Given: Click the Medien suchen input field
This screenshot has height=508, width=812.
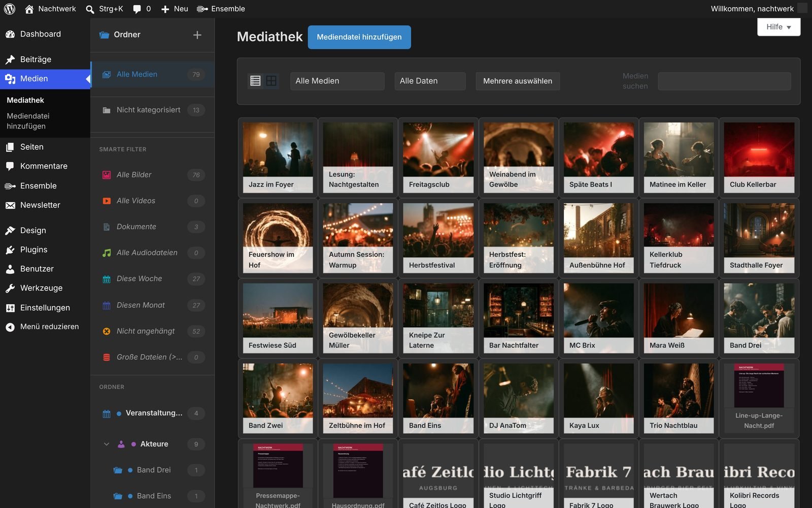Looking at the screenshot, I should tap(724, 81).
